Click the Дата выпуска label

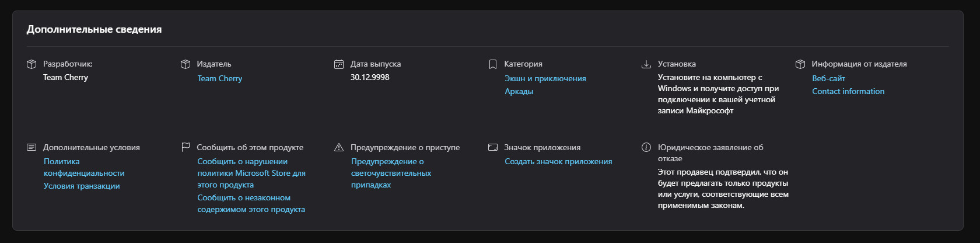(x=376, y=64)
